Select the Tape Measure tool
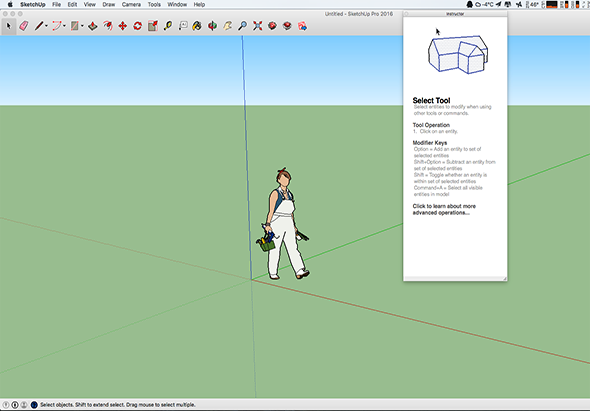Viewport: 590px width, 411px height. tap(168, 26)
